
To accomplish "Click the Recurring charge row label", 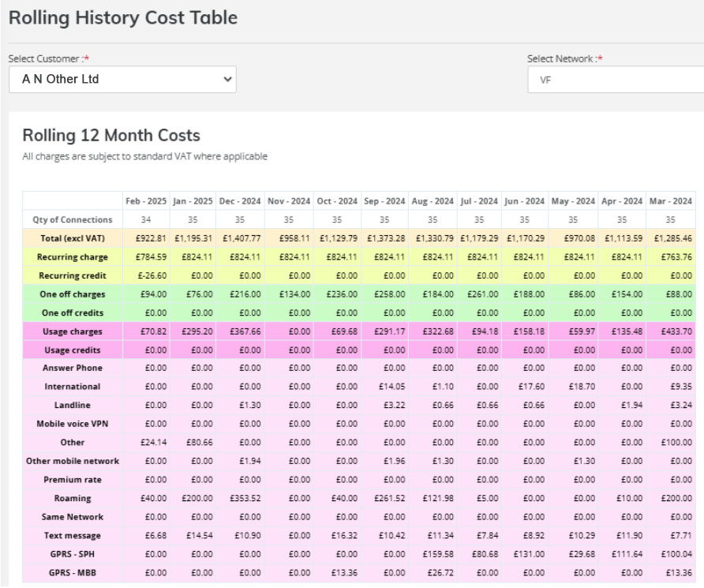I will tap(73, 257).
